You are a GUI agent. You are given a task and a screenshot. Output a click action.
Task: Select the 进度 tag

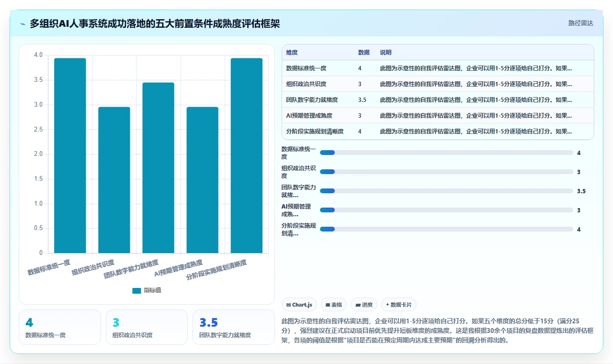[x=364, y=305]
